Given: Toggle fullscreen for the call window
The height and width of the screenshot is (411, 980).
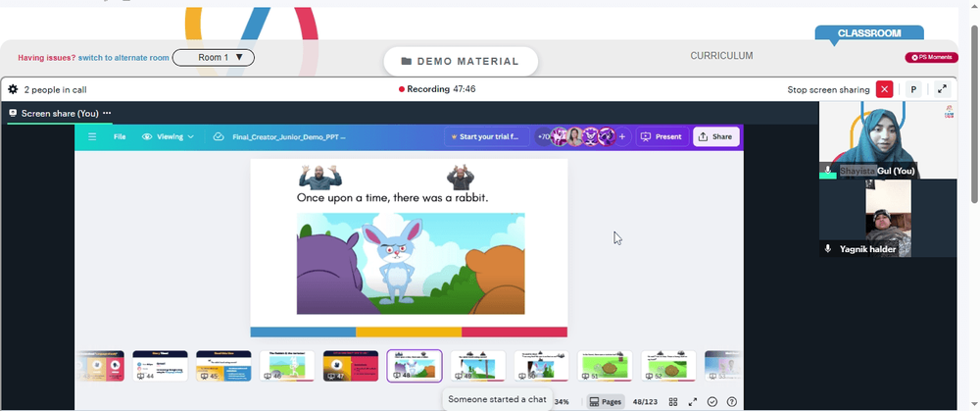Looking at the screenshot, I should [942, 89].
